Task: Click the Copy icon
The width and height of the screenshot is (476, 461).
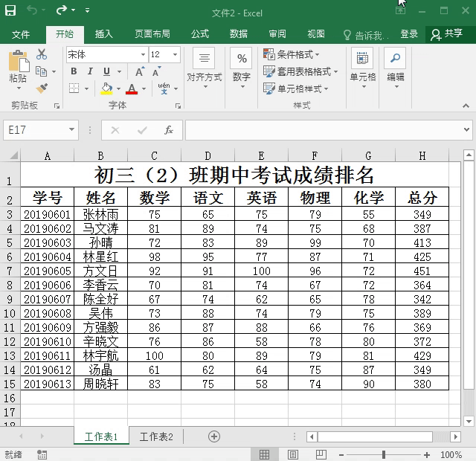Action: (42, 71)
